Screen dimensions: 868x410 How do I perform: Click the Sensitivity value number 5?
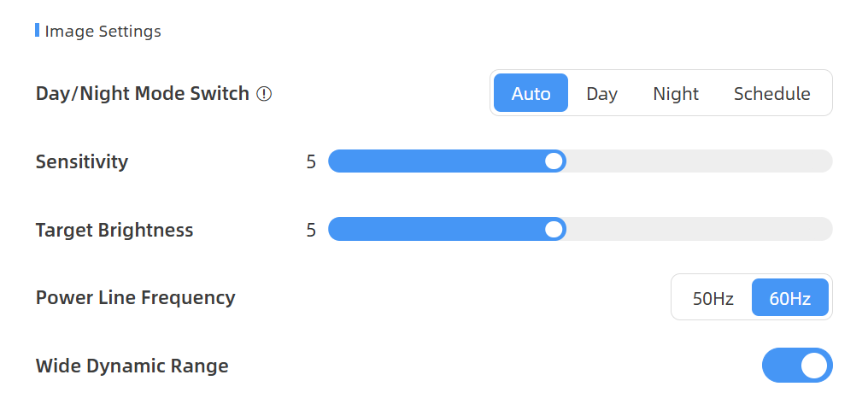coord(311,161)
